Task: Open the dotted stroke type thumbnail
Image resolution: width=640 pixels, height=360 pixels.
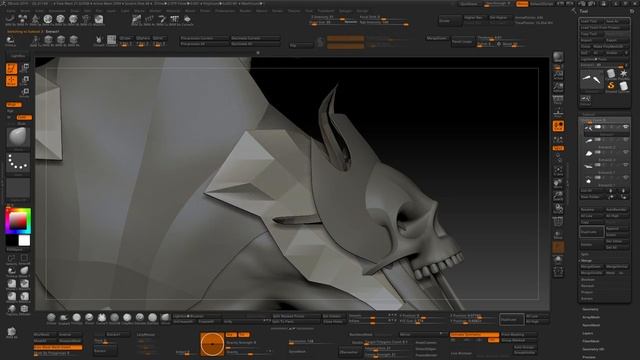Action: coord(18,163)
